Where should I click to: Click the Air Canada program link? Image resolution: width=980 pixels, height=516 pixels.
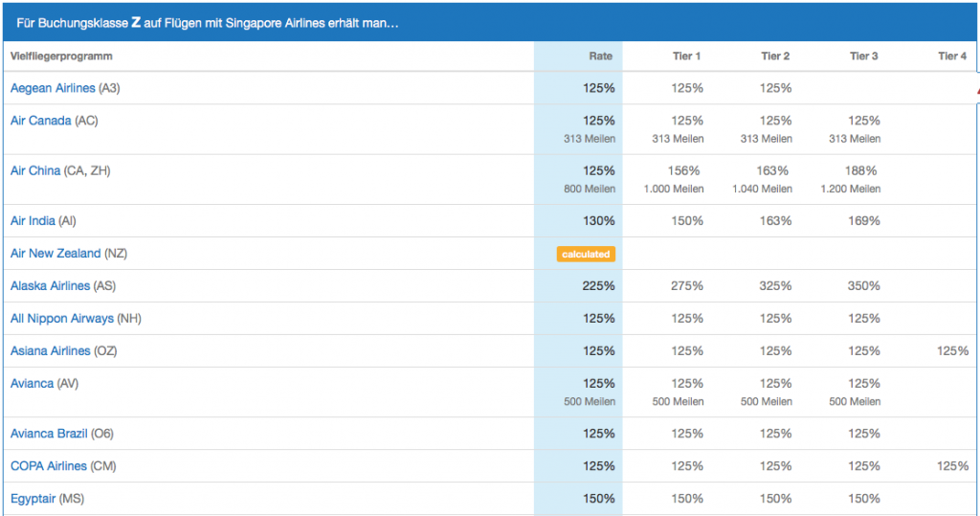40,121
